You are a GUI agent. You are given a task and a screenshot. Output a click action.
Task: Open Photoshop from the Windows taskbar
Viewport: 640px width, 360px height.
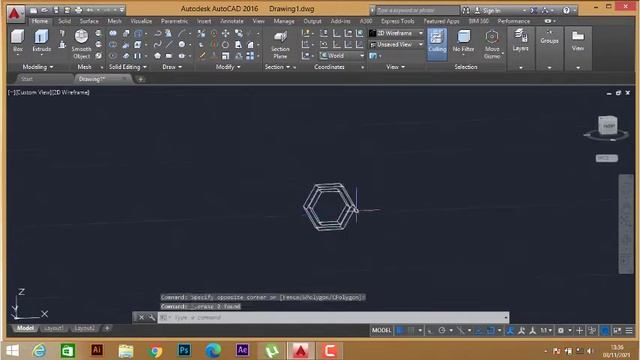184,350
